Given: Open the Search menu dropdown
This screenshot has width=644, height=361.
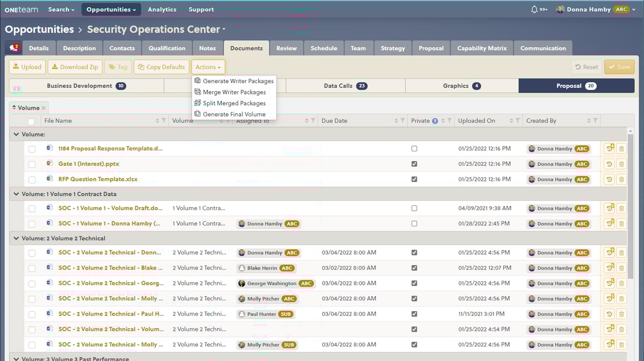Looking at the screenshot, I should coord(61,9).
